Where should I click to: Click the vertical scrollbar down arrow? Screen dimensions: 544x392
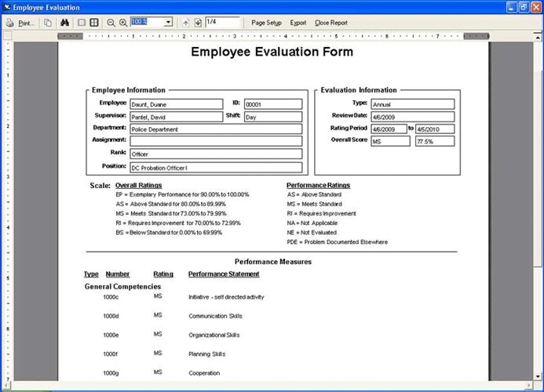click(537, 376)
